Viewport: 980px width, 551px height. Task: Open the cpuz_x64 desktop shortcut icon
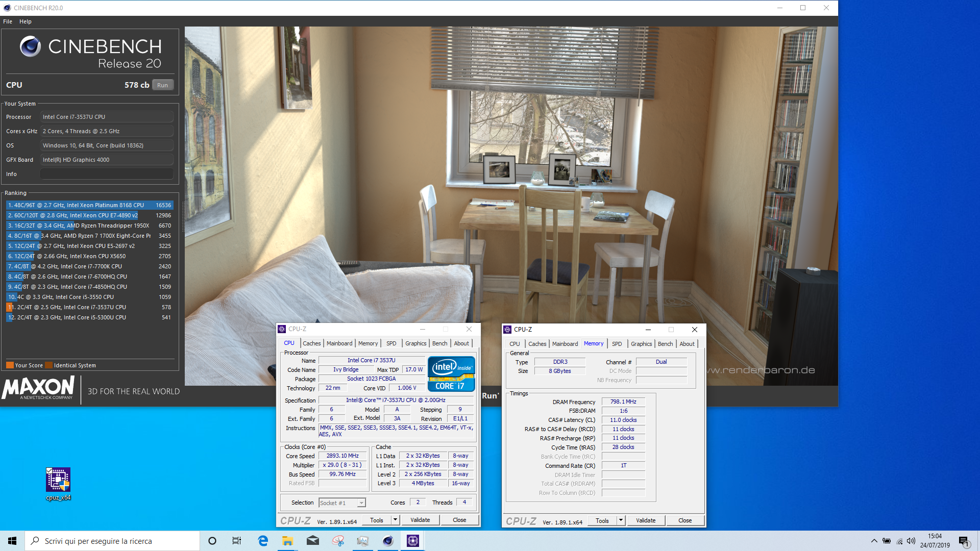pos(58,484)
